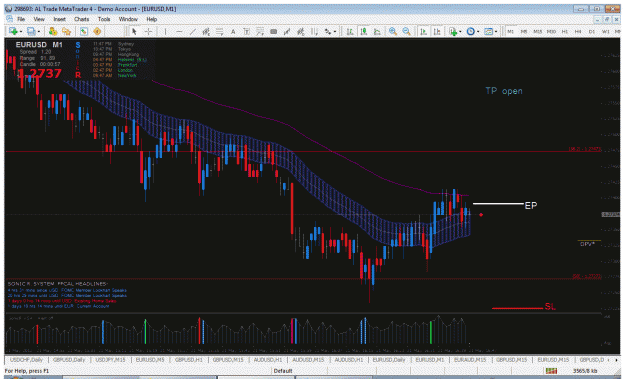Open the Window menu
The image size is (625, 379).
[x=128, y=19]
